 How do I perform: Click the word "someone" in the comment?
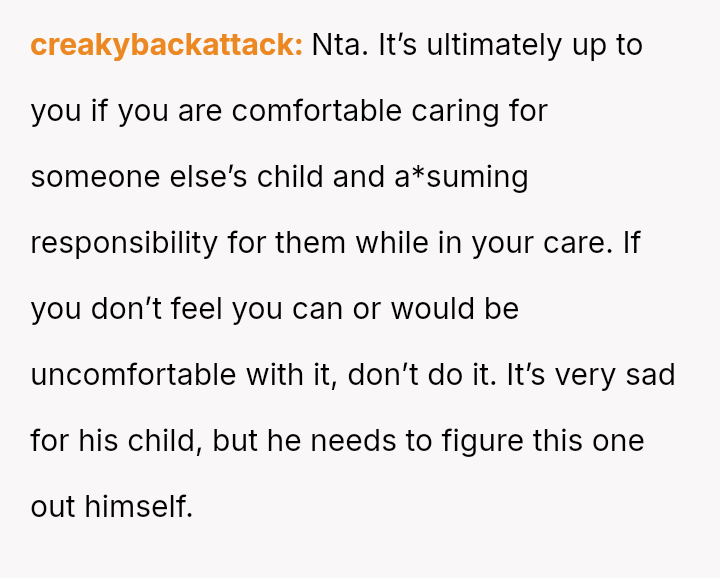(95, 177)
